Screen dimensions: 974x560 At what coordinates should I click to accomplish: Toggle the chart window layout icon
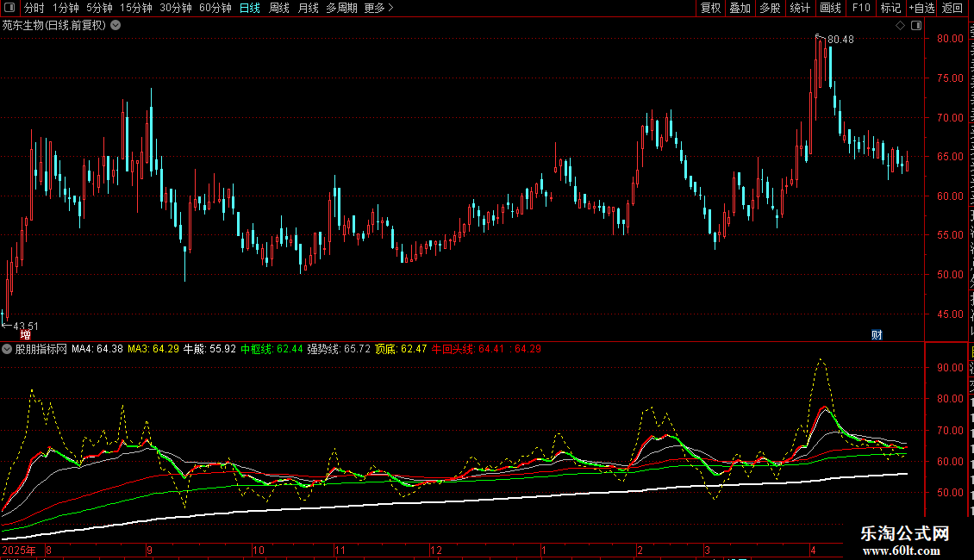tap(916, 26)
